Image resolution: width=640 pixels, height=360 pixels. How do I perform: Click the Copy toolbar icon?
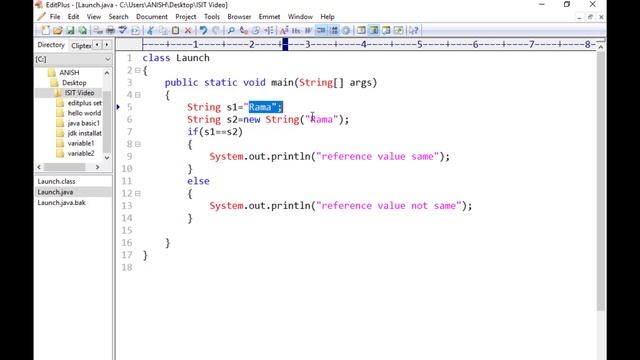click(x=163, y=30)
